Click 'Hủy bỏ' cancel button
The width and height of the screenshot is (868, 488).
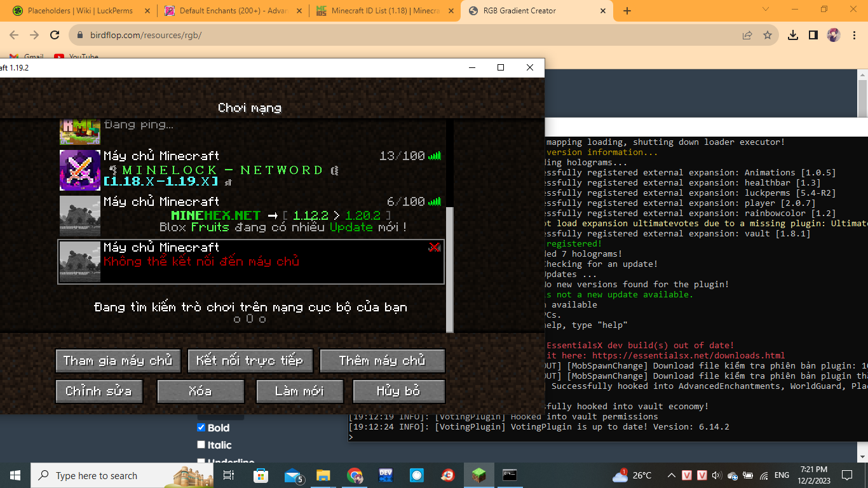pos(399,391)
